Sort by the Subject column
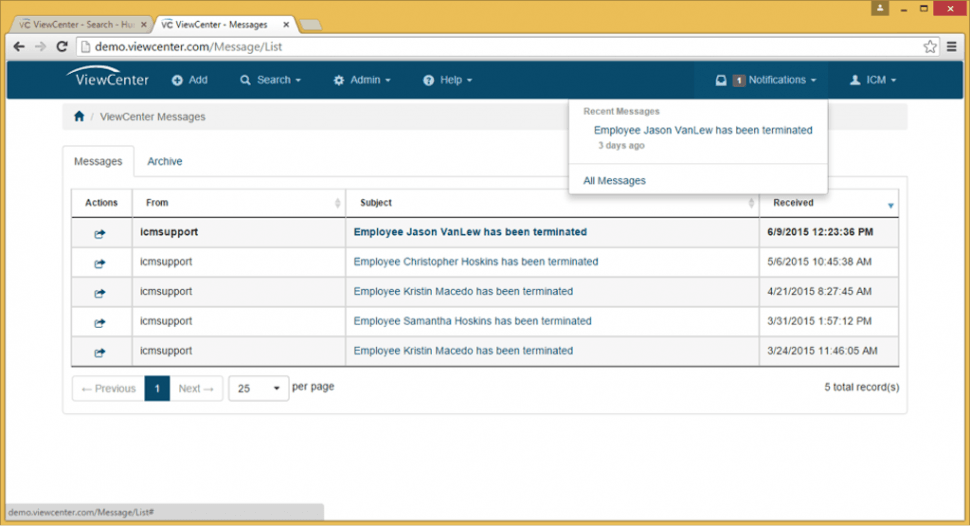The width and height of the screenshot is (970, 526). click(x=552, y=202)
